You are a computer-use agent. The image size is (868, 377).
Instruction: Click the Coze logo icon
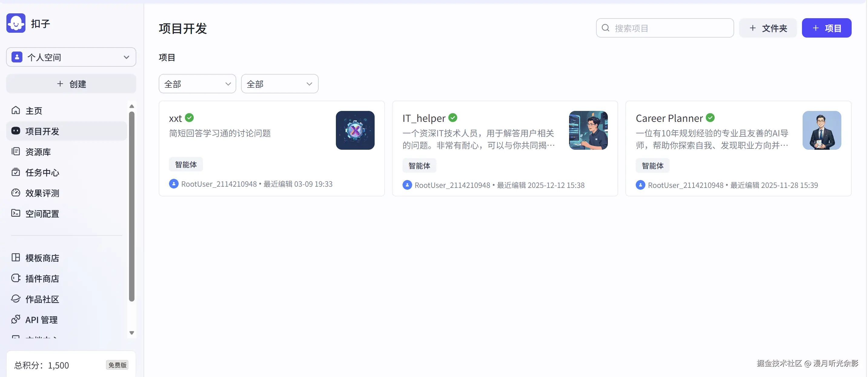pos(16,23)
